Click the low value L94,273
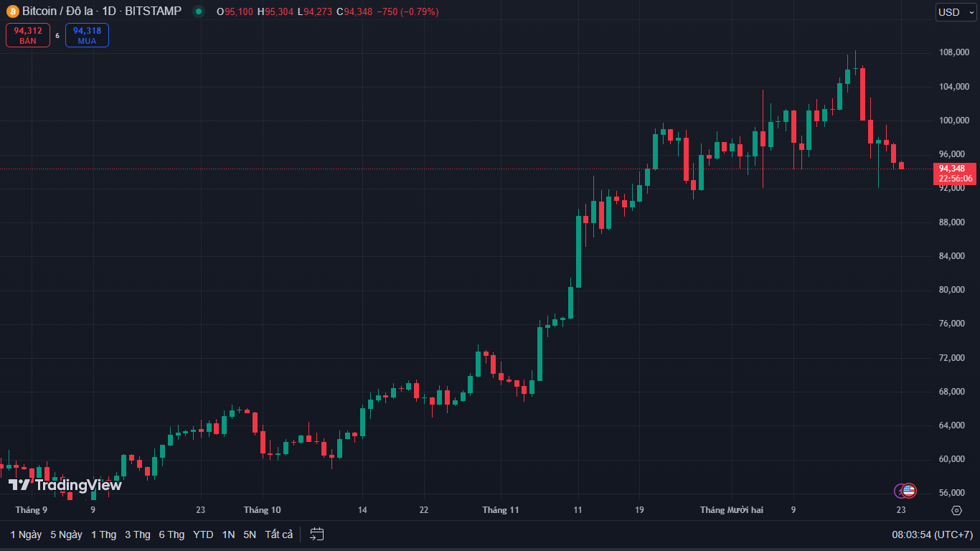The image size is (980, 551). coord(314,11)
